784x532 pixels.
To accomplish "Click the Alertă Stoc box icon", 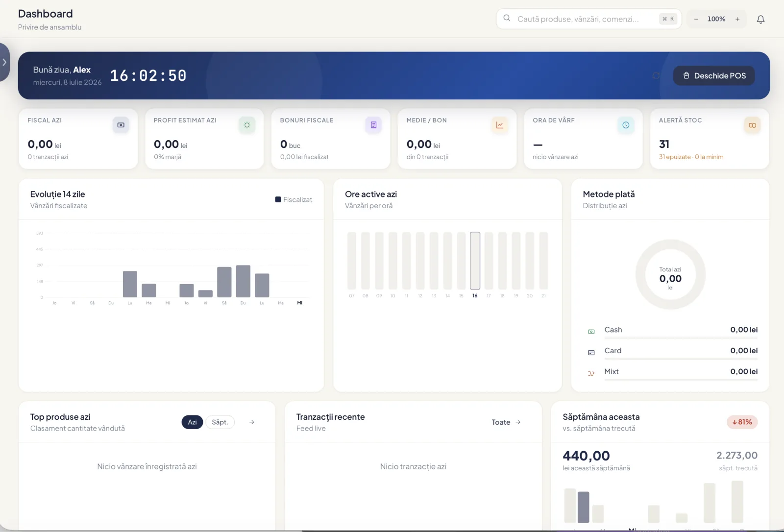I will (752, 125).
